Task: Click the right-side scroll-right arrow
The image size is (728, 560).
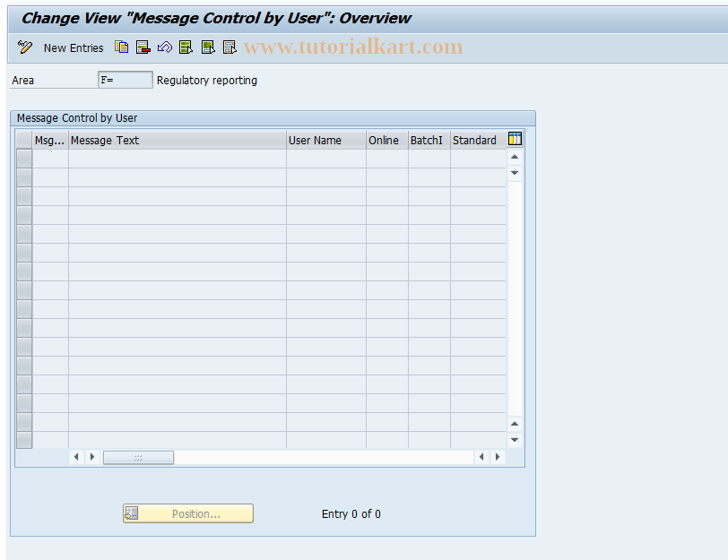Action: pyautogui.click(x=498, y=457)
